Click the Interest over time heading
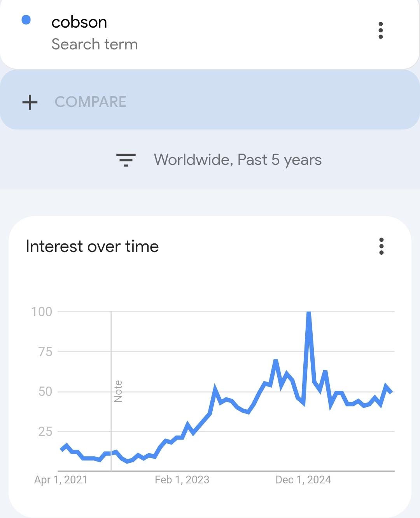This screenshot has height=518, width=420. pyautogui.click(x=92, y=247)
